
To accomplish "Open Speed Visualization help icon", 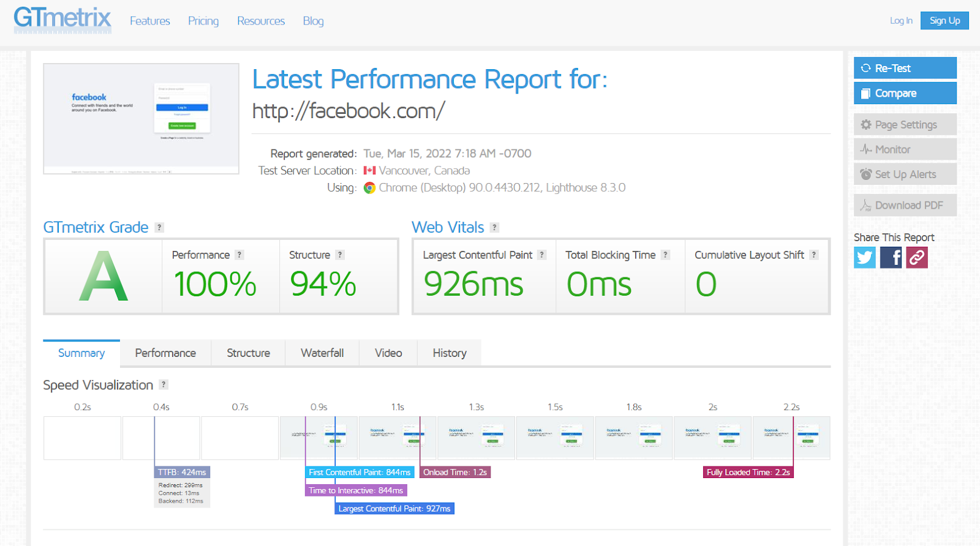I will (x=164, y=384).
